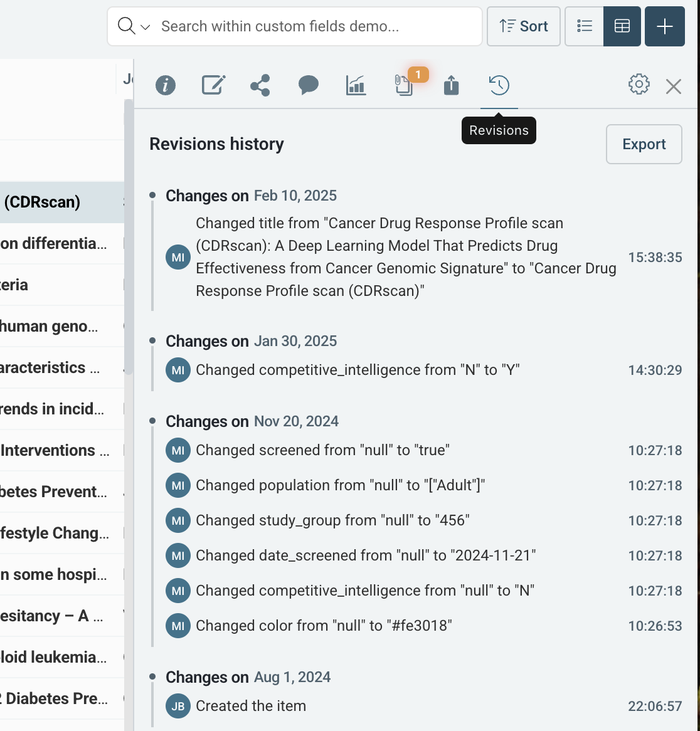Switch to table view layout
This screenshot has height=731, width=700.
click(x=622, y=26)
